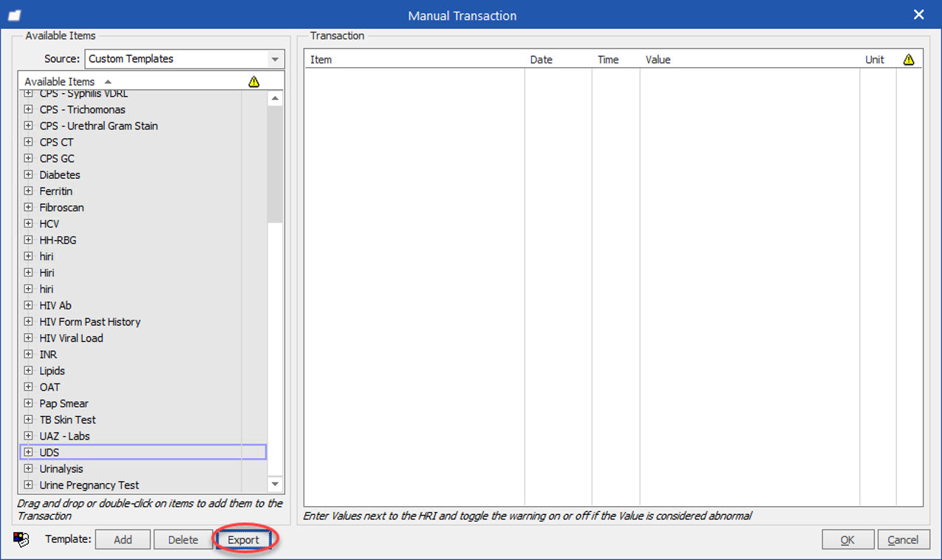Expand the Lipids node

point(28,370)
